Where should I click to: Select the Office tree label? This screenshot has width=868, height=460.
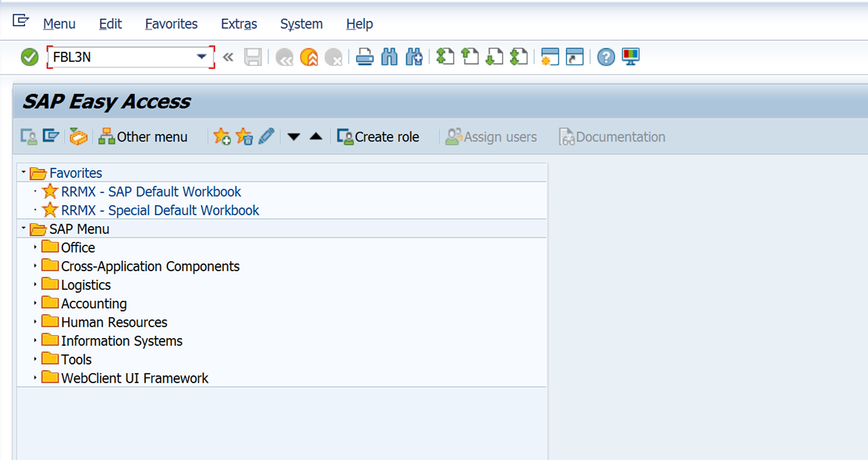pyautogui.click(x=78, y=248)
